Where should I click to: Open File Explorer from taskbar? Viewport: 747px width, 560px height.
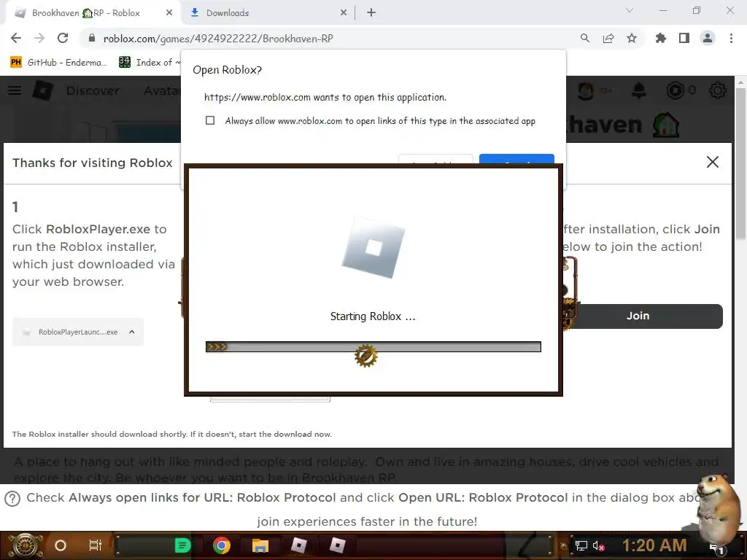tap(260, 545)
